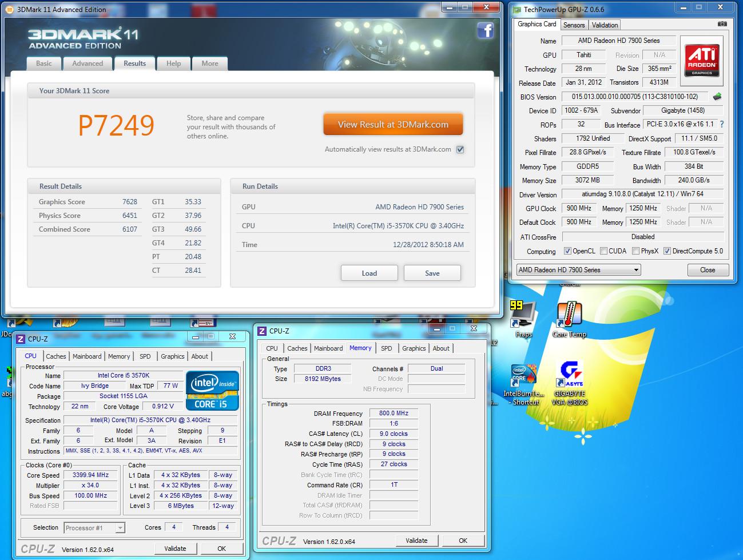Click the Combined Score value 6107

coord(130,229)
